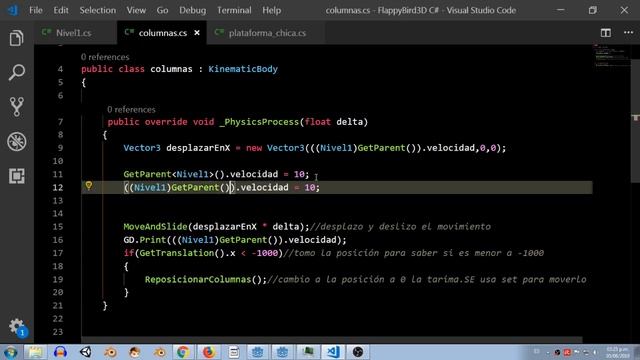Click 'GetParent<Nivel1>' on line 11
The width and height of the screenshot is (640, 360).
(x=169, y=174)
